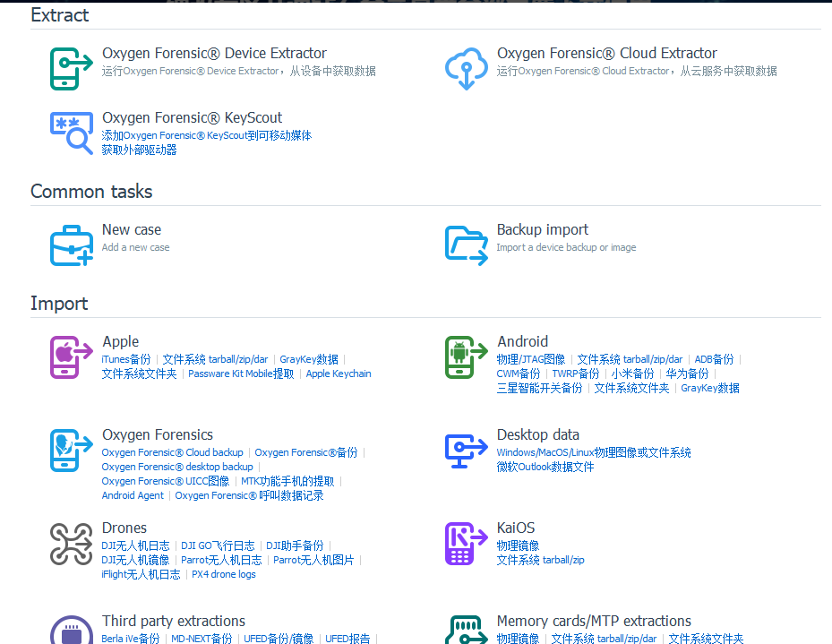The width and height of the screenshot is (832, 644).
Task: Select the Oxygen Forensics import icon
Action: 71,451
